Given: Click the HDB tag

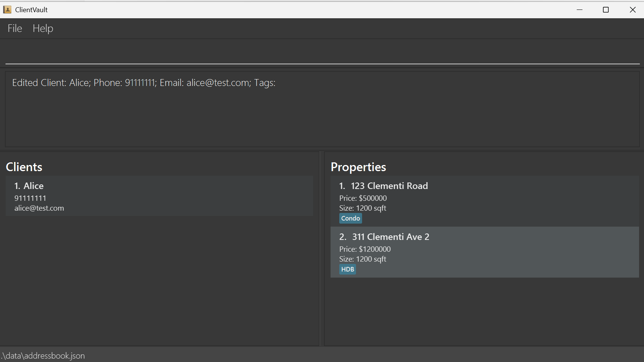Looking at the screenshot, I should [347, 269].
